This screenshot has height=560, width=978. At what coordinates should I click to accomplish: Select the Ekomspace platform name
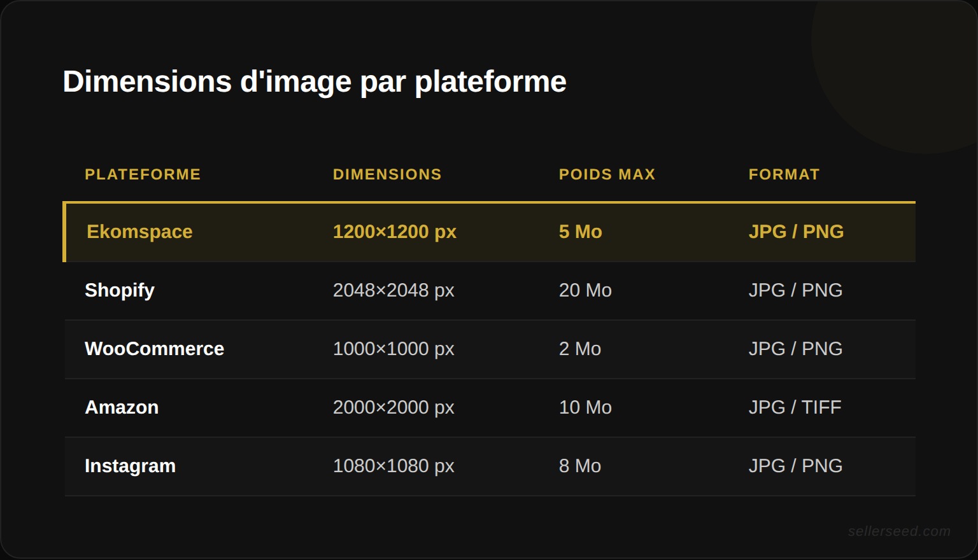point(139,232)
